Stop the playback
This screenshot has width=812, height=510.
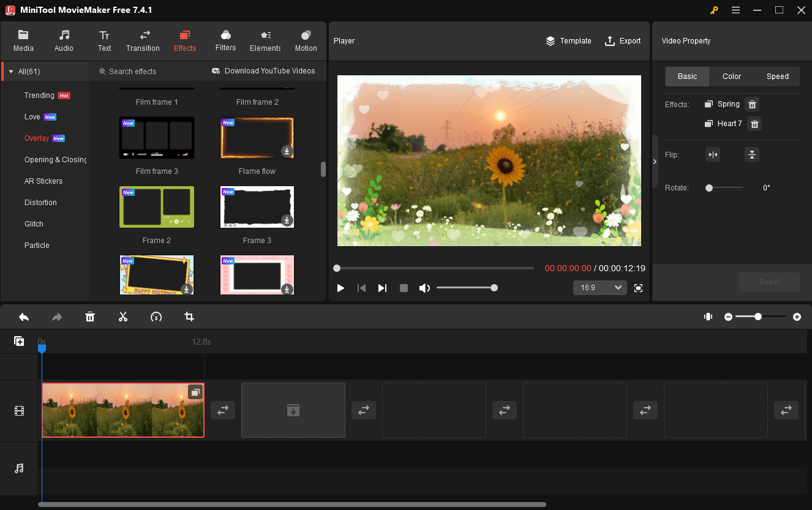click(404, 288)
